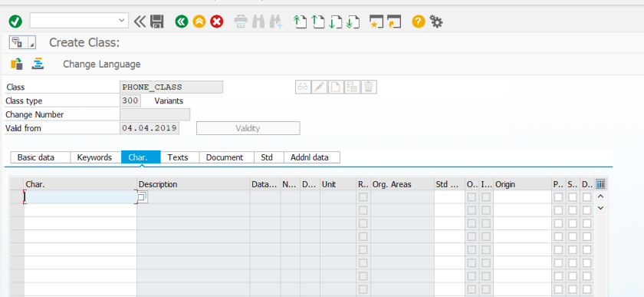Image resolution: width=644 pixels, height=297 pixels.
Task: Open the command field dropdown
Action: (121, 20)
